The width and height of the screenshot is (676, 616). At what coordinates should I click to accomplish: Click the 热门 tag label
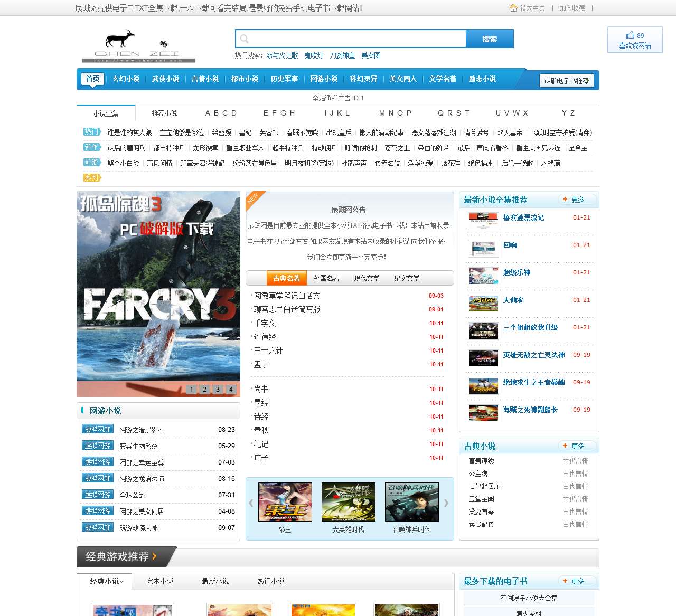click(92, 132)
